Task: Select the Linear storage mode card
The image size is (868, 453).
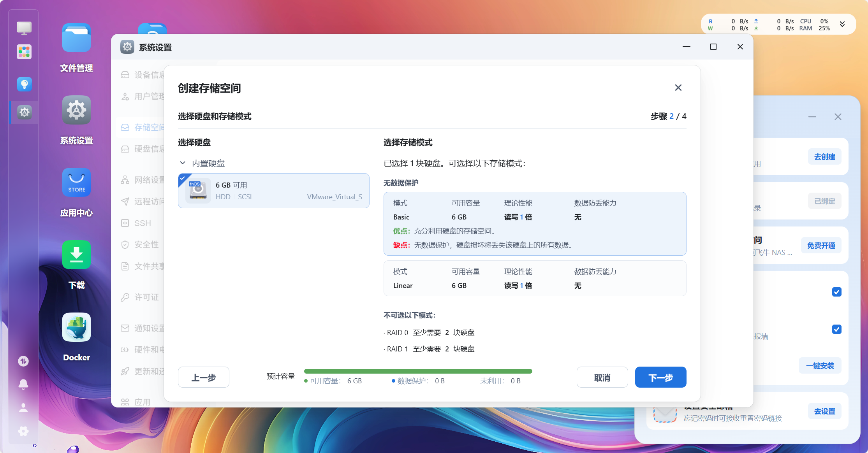Action: point(534,278)
